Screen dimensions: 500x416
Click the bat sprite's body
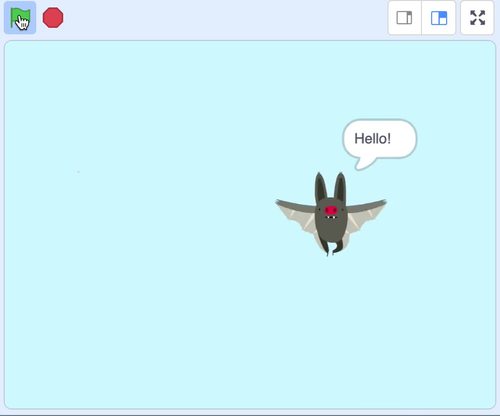point(331,223)
